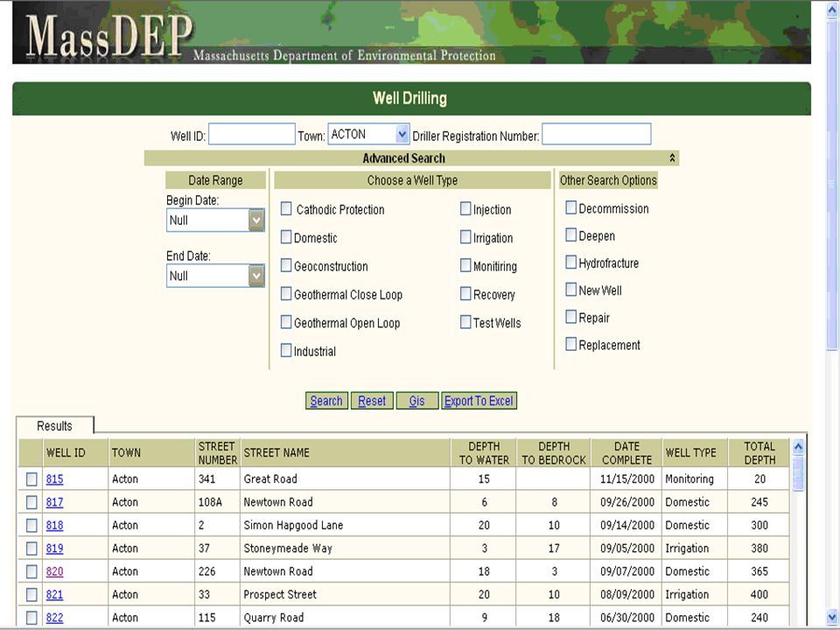Click the TOWN column header
840x630 pixels.
[x=152, y=452]
